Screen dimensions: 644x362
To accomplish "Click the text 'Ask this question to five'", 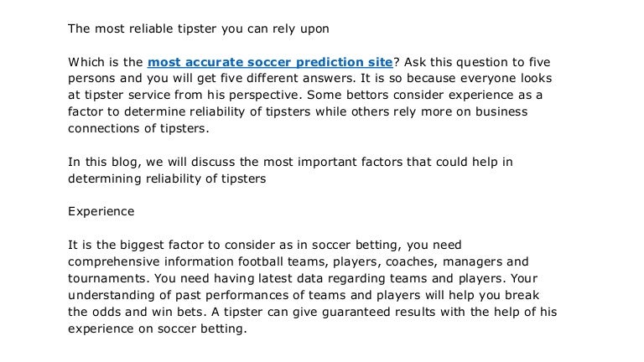I will pyautogui.click(x=475, y=62).
